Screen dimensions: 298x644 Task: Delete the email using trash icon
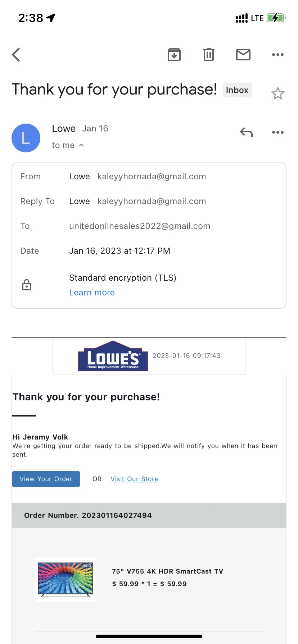pyautogui.click(x=209, y=55)
